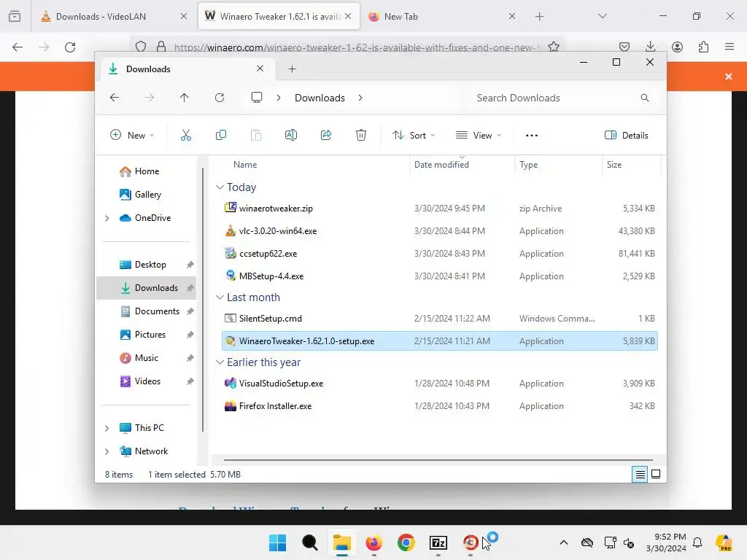
Task: Sort by the Name column header
Action: pyautogui.click(x=245, y=165)
